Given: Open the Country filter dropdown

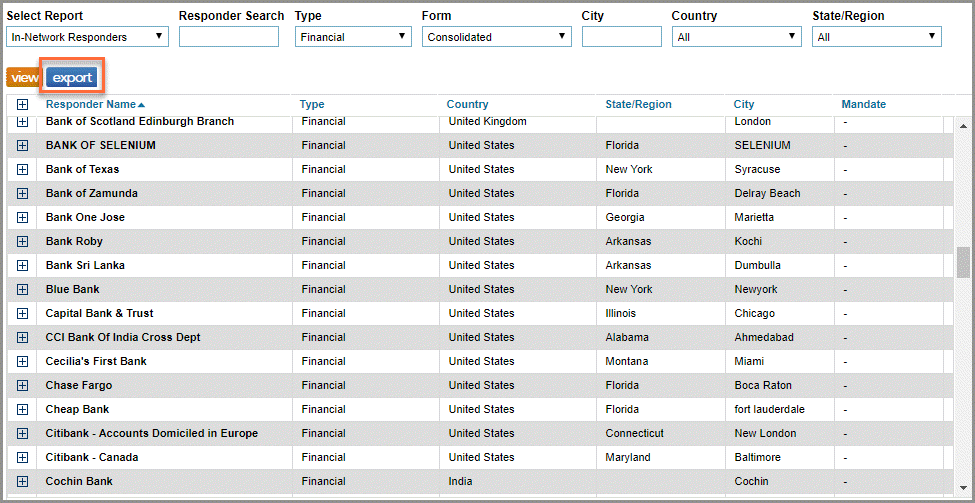Looking at the screenshot, I should (x=736, y=37).
